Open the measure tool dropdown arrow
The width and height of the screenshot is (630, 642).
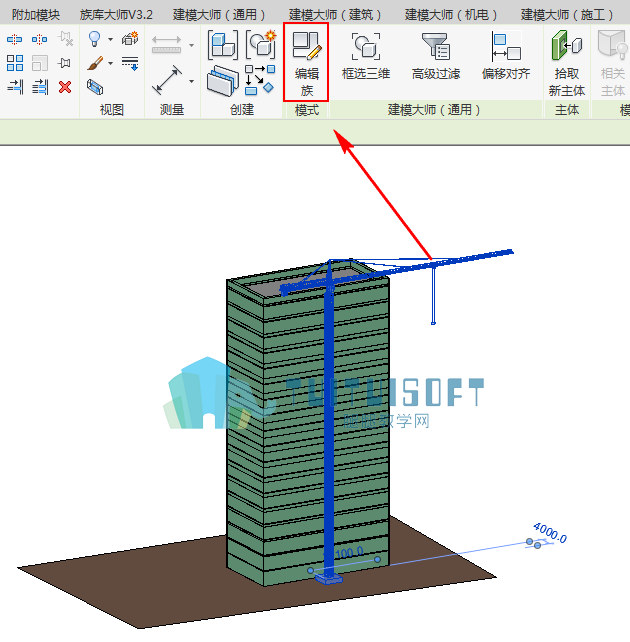[x=191, y=81]
